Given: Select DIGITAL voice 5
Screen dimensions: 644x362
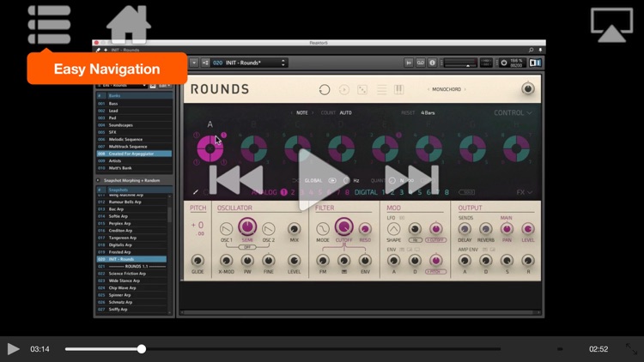Looking at the screenshot, I should (420, 192).
